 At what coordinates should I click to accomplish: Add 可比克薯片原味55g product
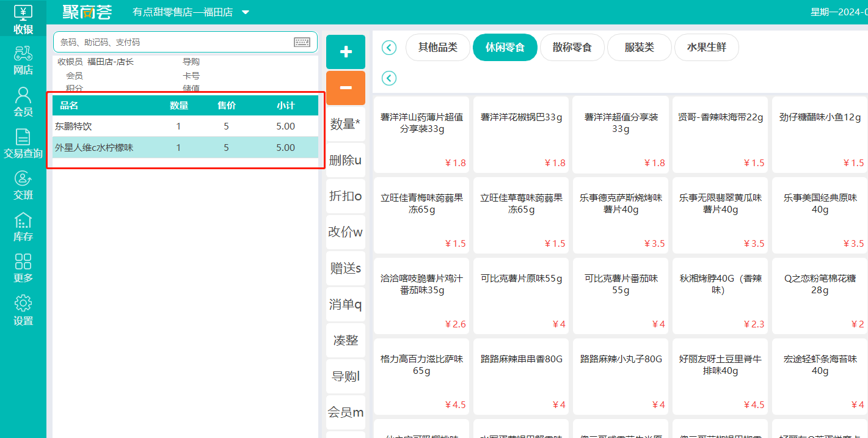(x=521, y=296)
